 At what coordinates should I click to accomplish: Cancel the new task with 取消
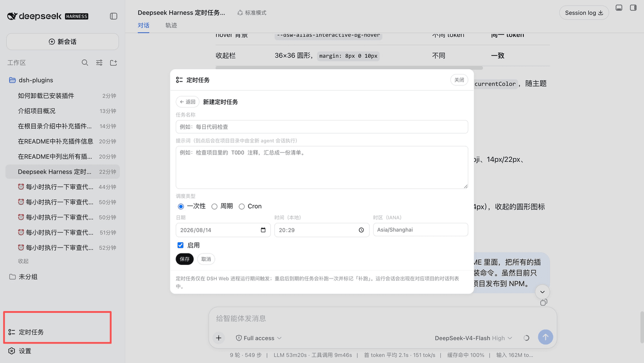pos(206,259)
